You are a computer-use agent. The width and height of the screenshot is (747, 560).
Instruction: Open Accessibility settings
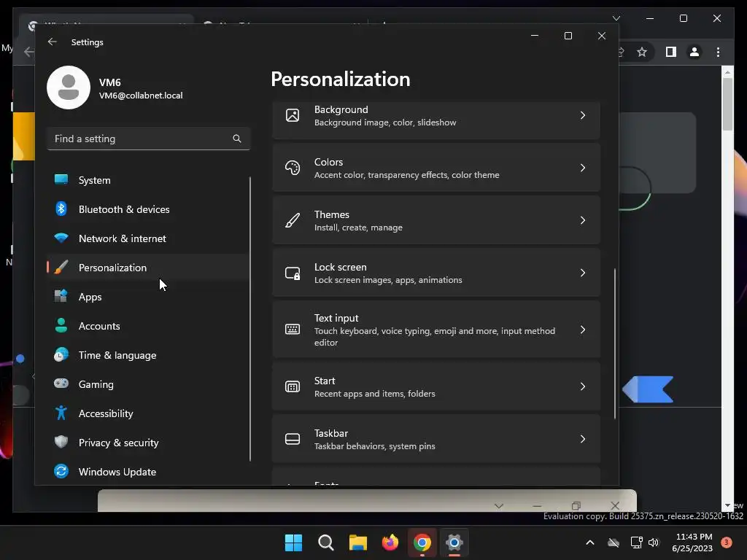[x=147, y=413]
